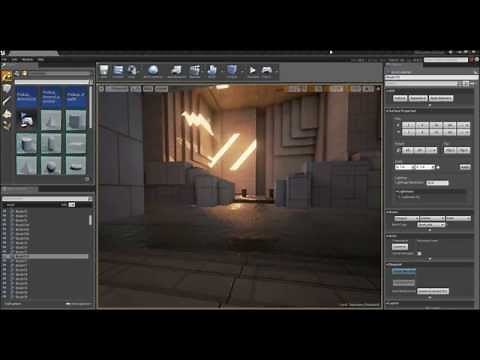The height and width of the screenshot is (360, 480).
Task: Click the Apply button next to Scale fields
Action: pyautogui.click(x=465, y=167)
